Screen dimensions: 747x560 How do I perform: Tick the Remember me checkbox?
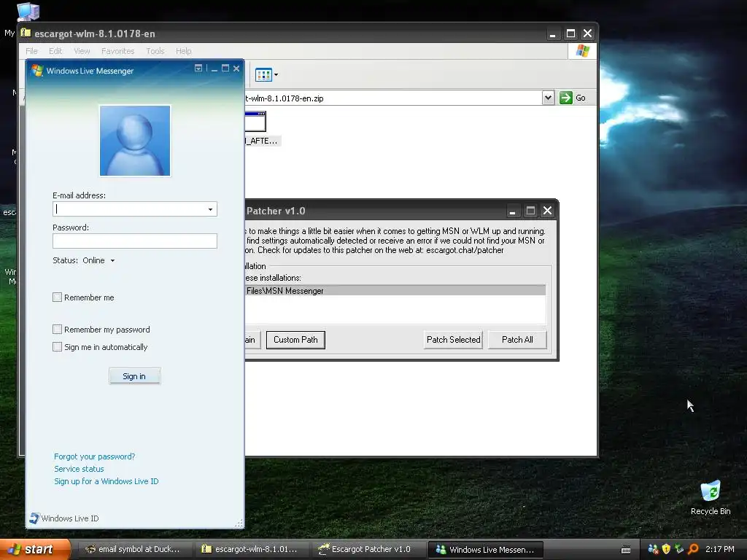pyautogui.click(x=57, y=297)
